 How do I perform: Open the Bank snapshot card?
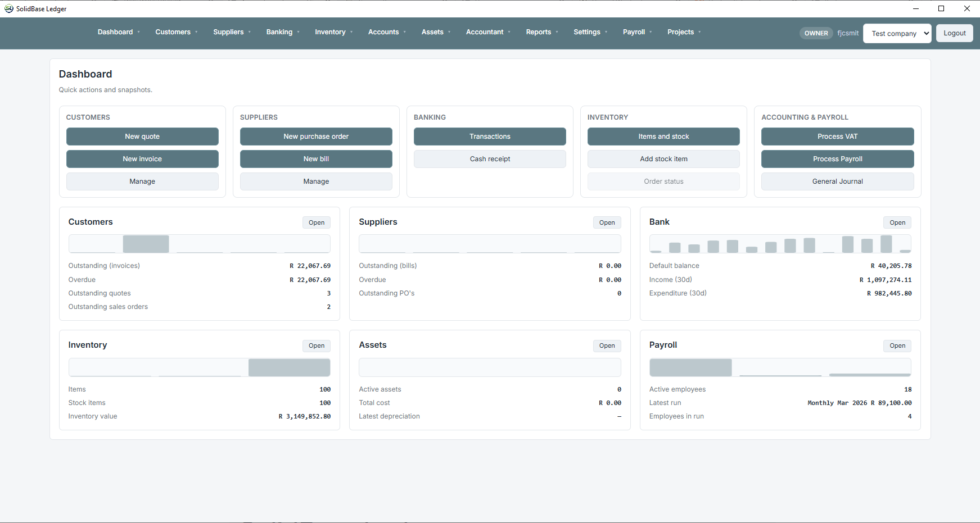click(897, 222)
